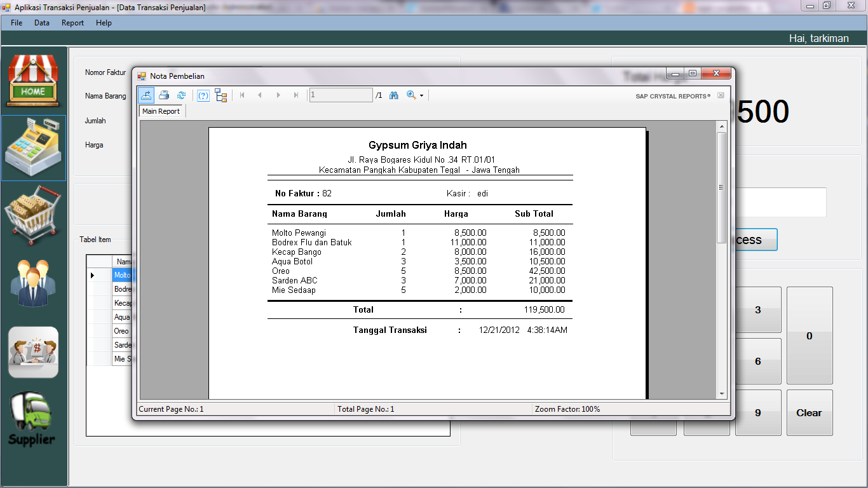The image size is (868, 488).
Task: Click the Export Report icon in viewer toolbar
Action: click(x=147, y=95)
